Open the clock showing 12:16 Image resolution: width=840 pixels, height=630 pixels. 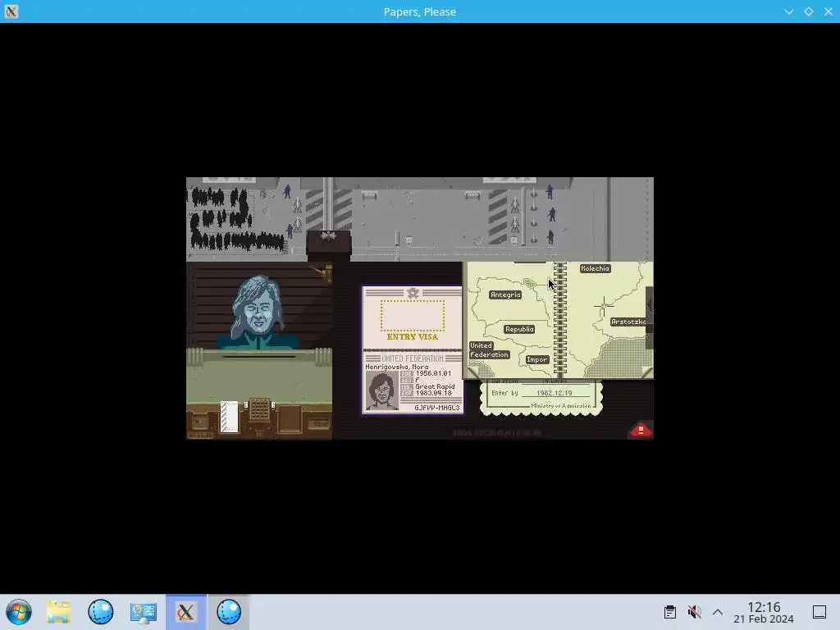764,612
